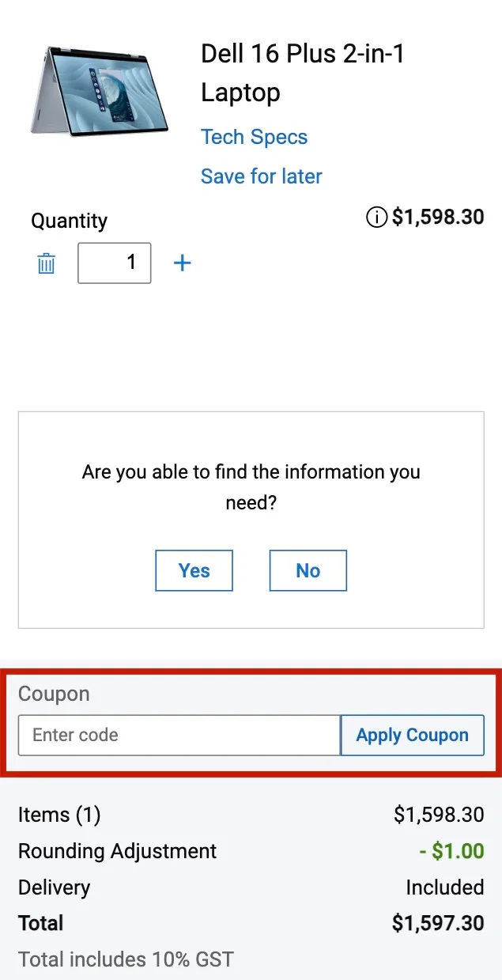Save the Dell 16 Plus for later
This screenshot has height=980, width=502.
click(x=261, y=176)
